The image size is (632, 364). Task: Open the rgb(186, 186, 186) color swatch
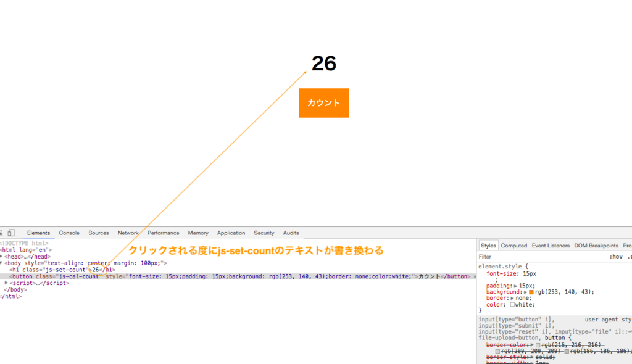567,351
